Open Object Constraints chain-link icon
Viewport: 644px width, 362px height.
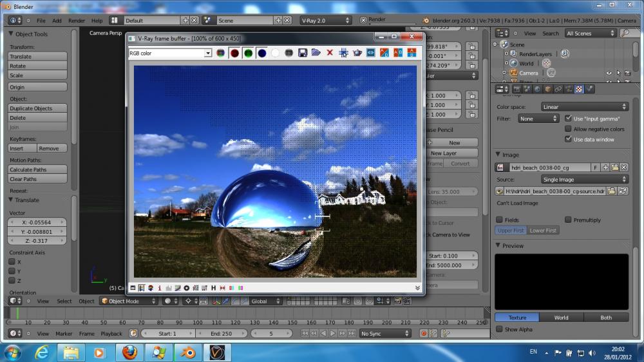[558, 89]
